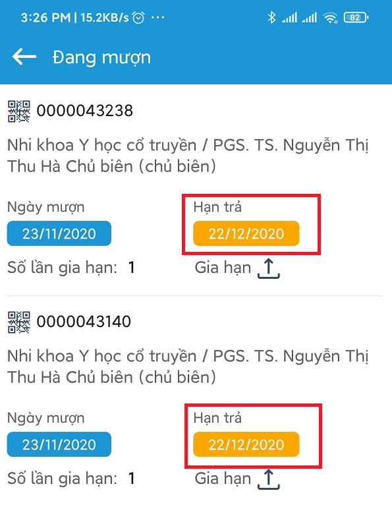Tap the QR code icon beside 0000043238
392x532 pixels.
tap(19, 111)
